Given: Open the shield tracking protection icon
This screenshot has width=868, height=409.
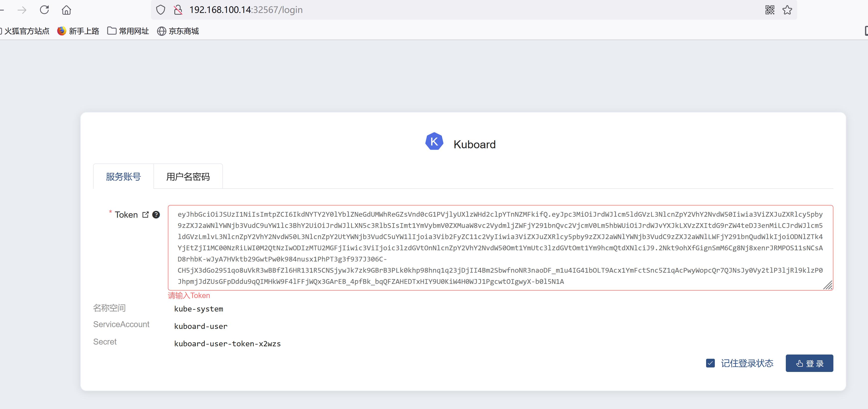Looking at the screenshot, I should point(161,10).
